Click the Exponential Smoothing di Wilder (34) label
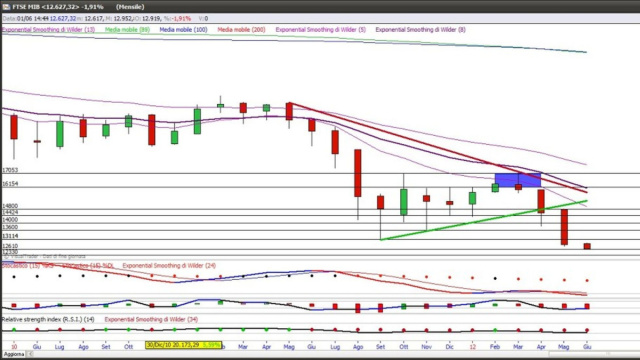Screen dimensions: 640x360 (151, 319)
